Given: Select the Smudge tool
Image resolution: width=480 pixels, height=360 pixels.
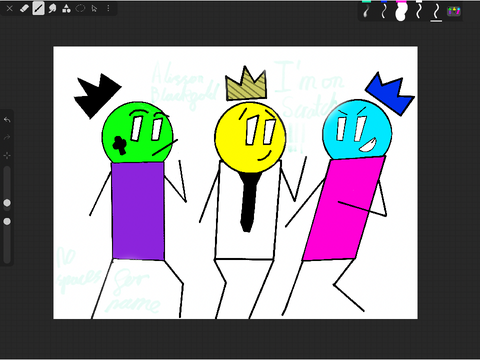Looking at the screenshot, I should [52, 8].
